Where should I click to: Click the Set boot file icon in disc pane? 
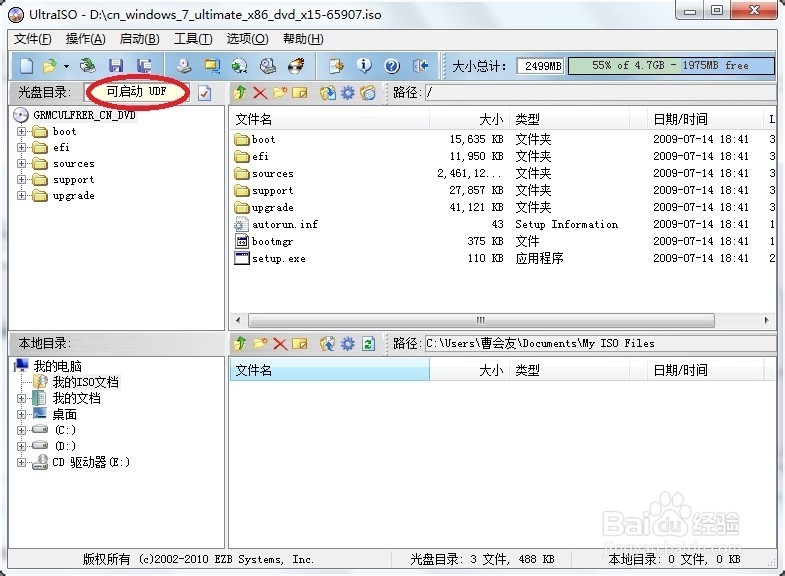[x=368, y=93]
